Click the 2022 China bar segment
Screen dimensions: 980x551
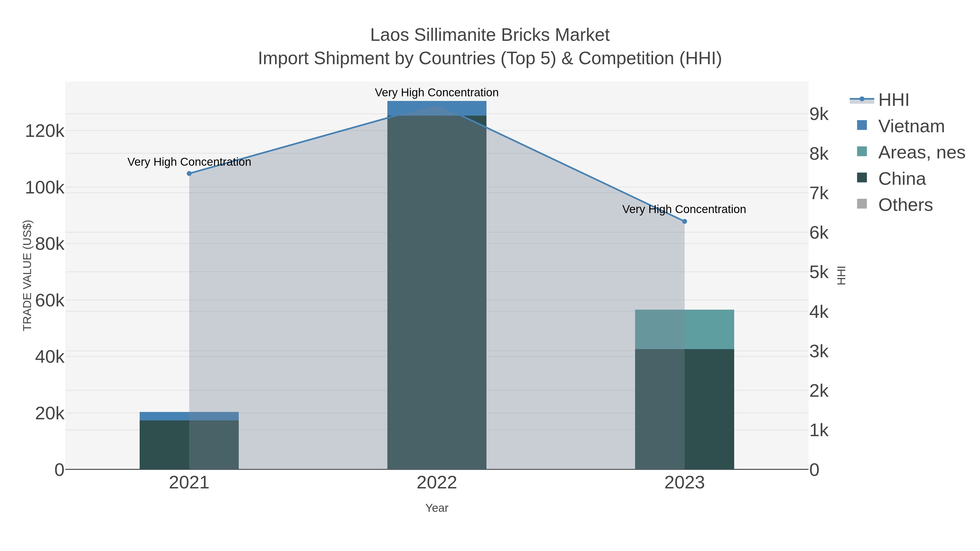click(437, 293)
